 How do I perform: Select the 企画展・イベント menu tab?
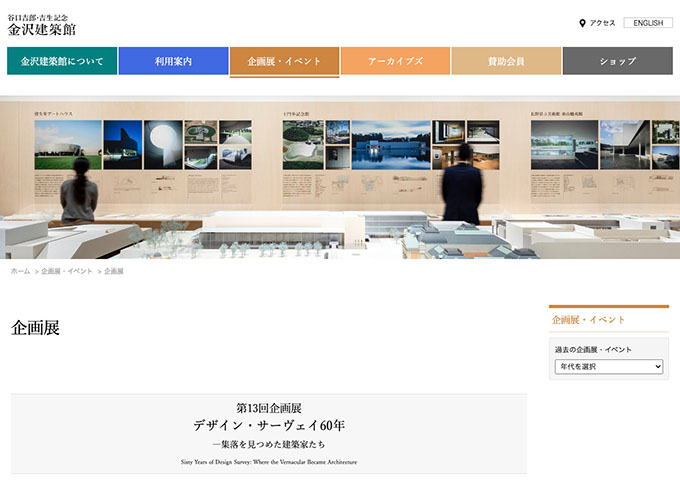click(x=284, y=61)
